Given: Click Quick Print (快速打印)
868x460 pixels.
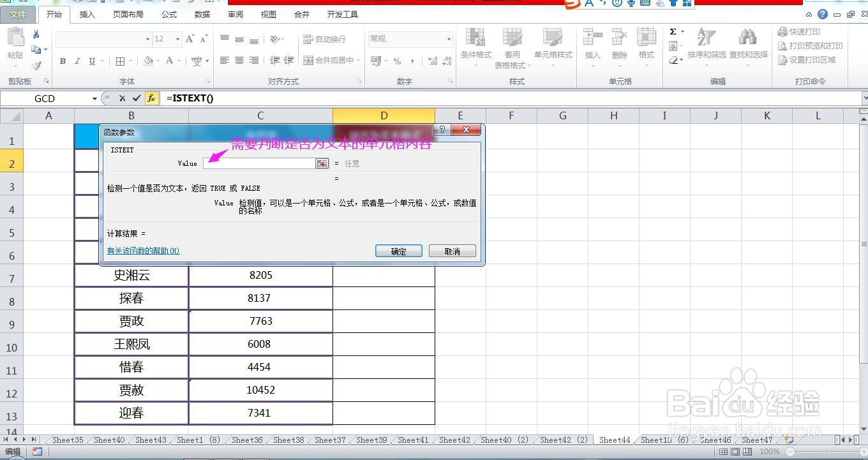Looking at the screenshot, I should tap(798, 32).
